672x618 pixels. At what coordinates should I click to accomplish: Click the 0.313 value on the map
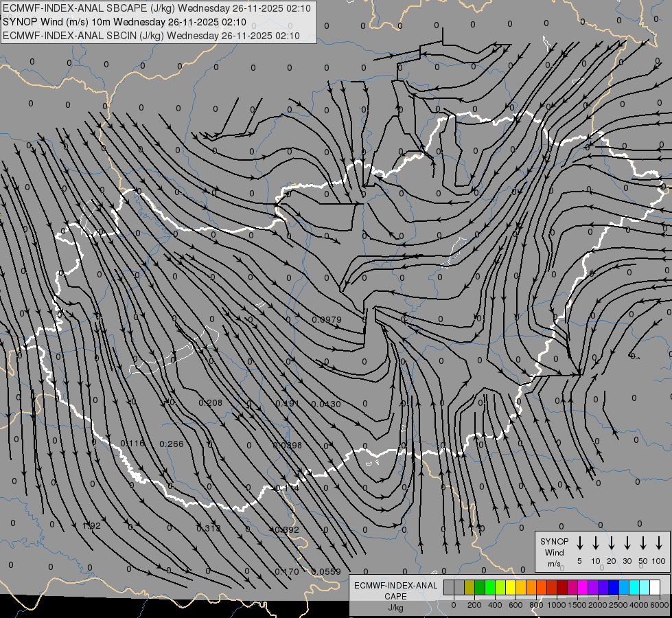[x=208, y=528]
